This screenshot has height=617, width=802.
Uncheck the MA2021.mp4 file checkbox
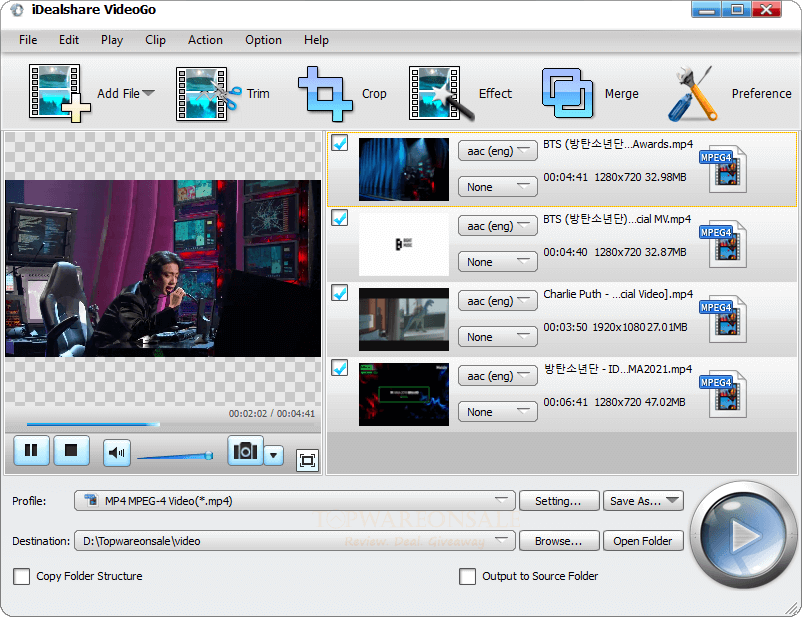(x=340, y=368)
